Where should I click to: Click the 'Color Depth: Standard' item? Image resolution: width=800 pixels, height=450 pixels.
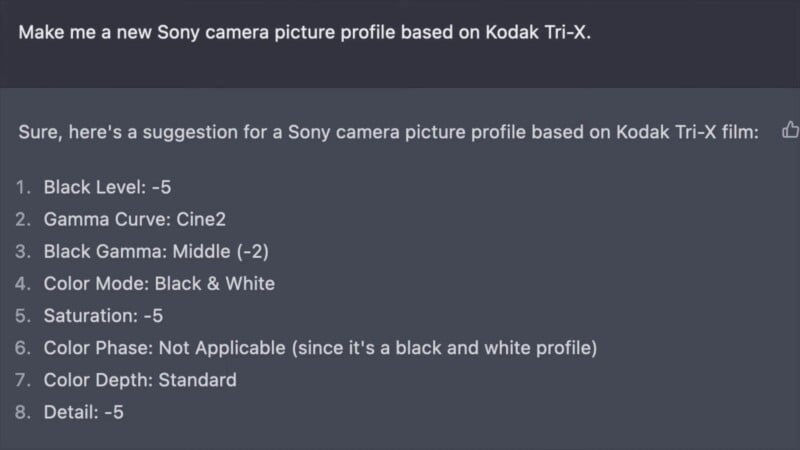(x=140, y=380)
